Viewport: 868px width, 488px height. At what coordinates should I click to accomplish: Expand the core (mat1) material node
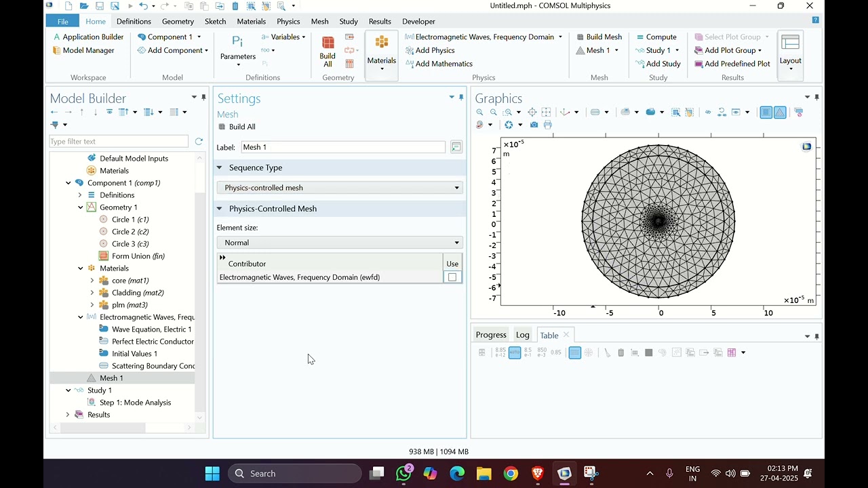92,281
